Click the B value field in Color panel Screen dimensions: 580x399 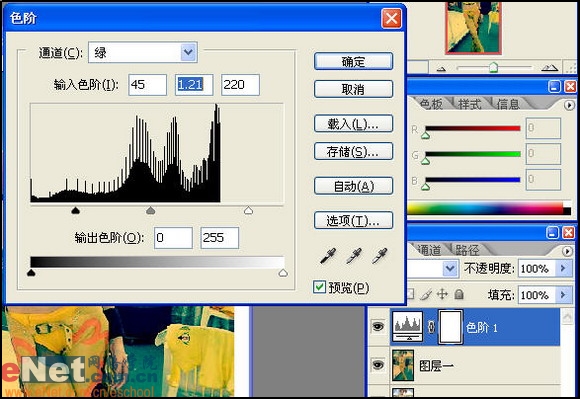tap(543, 179)
